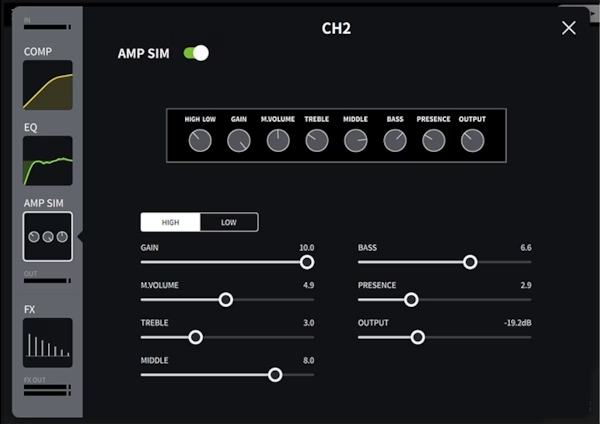Screen dimensions: 600x424
Task: Click the BASS knob on amp
Action: point(395,141)
